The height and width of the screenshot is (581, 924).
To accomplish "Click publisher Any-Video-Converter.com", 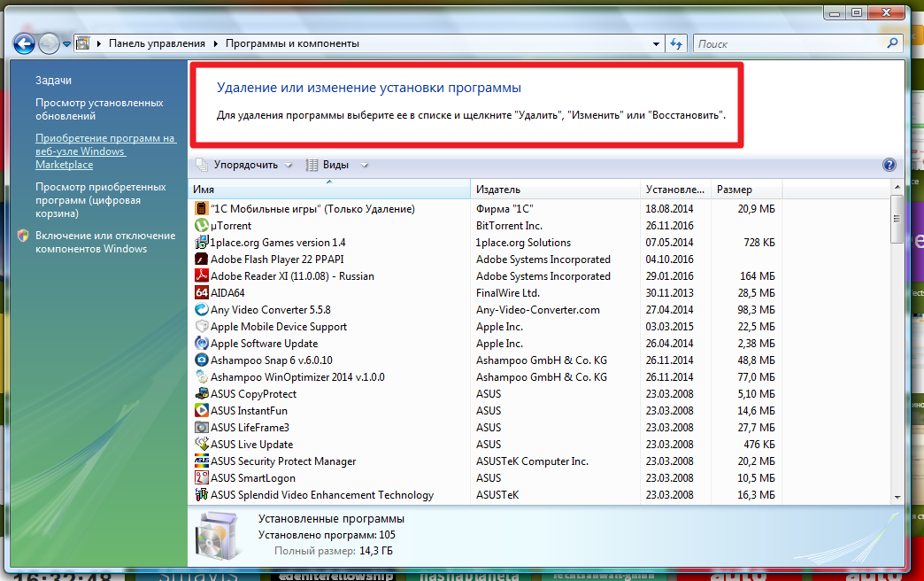I will [x=537, y=310].
